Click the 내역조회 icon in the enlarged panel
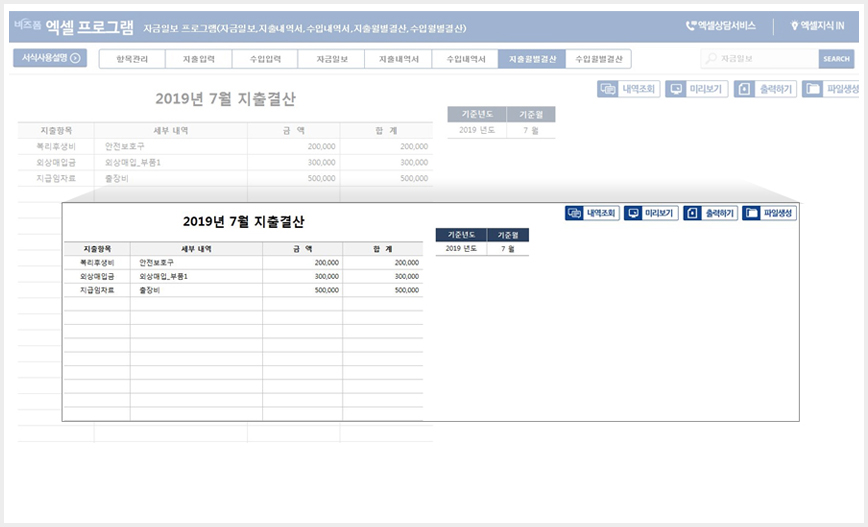This screenshot has height=527, width=868. coord(574,213)
